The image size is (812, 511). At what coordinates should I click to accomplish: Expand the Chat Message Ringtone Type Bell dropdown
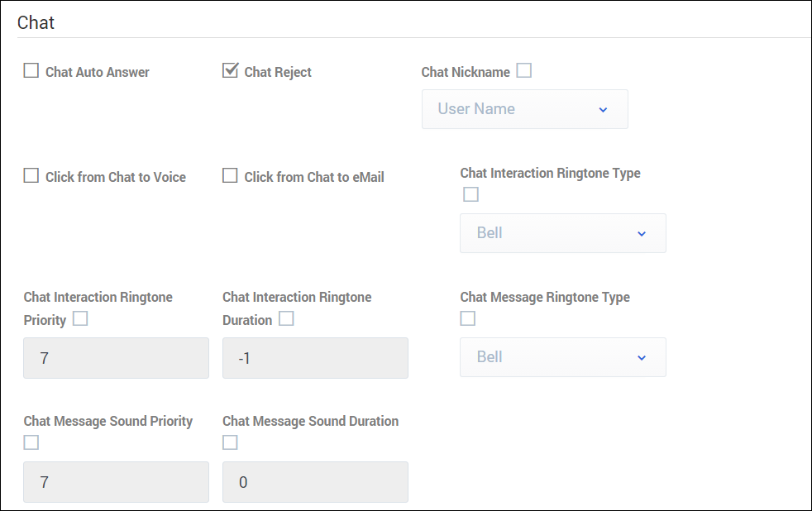(x=562, y=357)
